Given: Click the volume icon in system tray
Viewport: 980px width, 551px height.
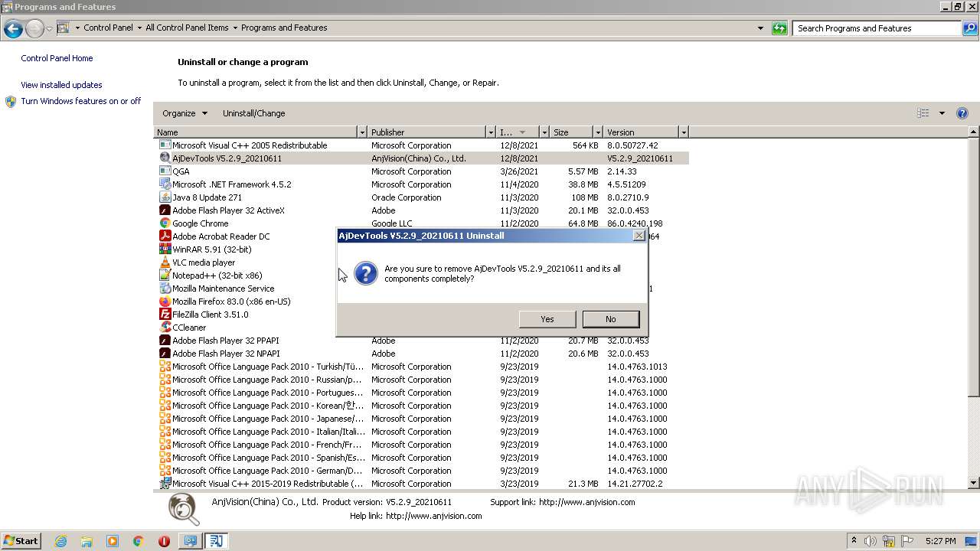Looking at the screenshot, I should pos(871,541).
